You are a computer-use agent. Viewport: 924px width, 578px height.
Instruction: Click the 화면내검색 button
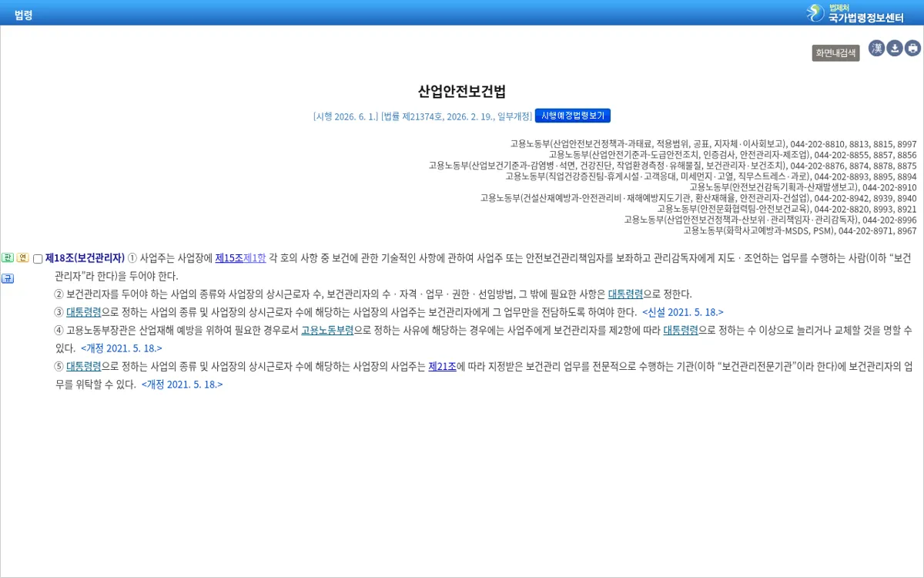(835, 53)
